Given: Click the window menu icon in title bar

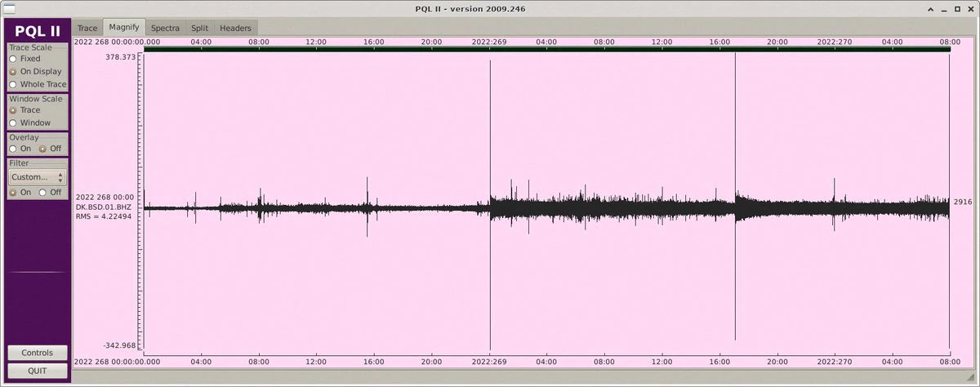Looking at the screenshot, I should (x=9, y=8).
